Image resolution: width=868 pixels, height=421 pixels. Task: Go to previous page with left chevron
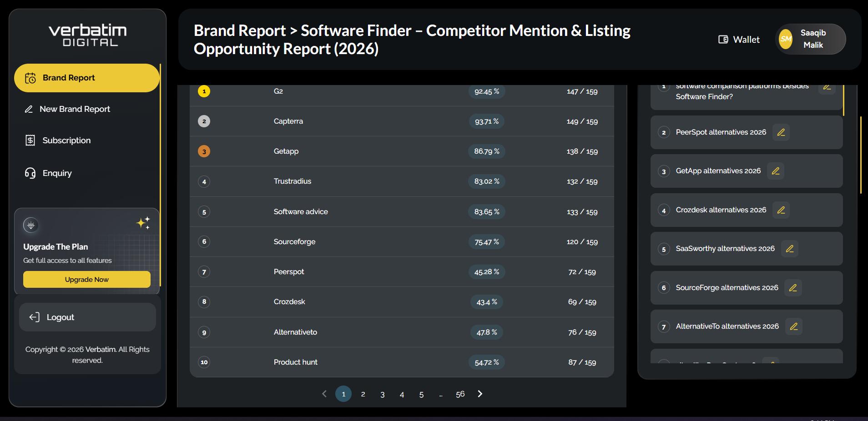click(x=324, y=394)
